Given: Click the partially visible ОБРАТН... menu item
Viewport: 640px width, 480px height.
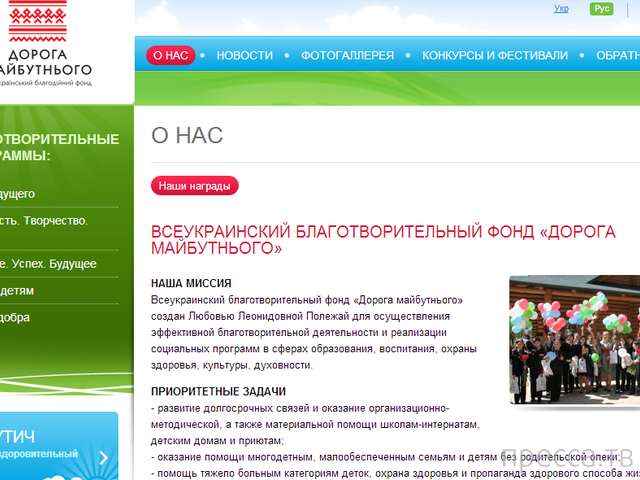Looking at the screenshot, I should [x=616, y=55].
